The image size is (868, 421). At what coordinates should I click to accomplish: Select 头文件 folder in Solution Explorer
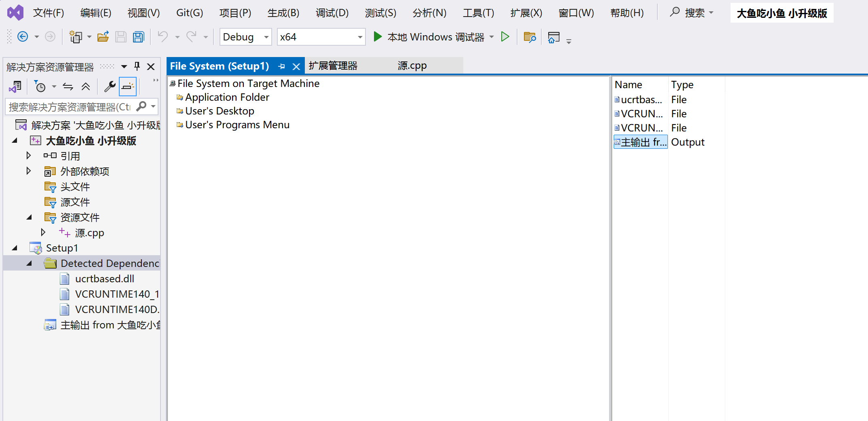pos(75,186)
